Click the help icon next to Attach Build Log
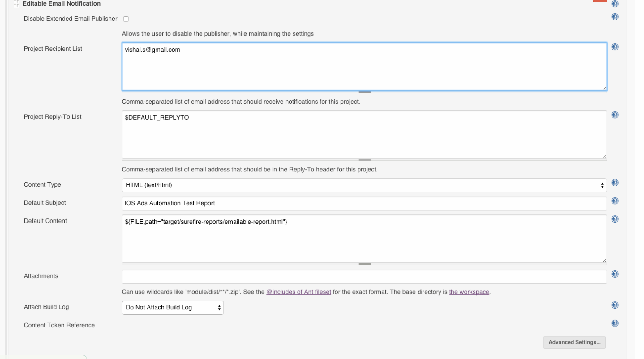644x359 pixels. coord(615,305)
